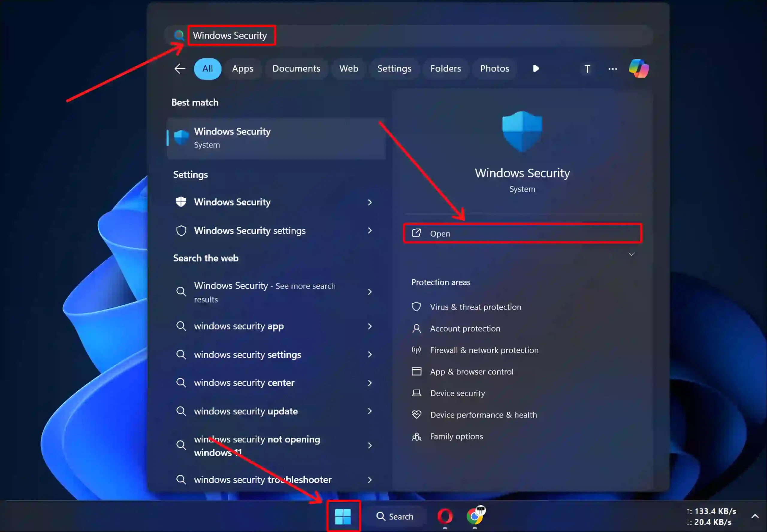Click the person icon for Account protection
Screen dimensions: 767x532
[416, 329]
